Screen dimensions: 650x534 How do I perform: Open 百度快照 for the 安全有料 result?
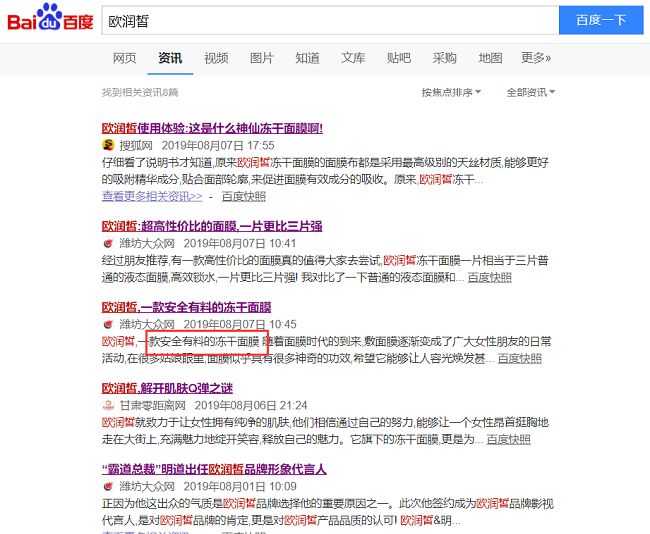[519, 358]
